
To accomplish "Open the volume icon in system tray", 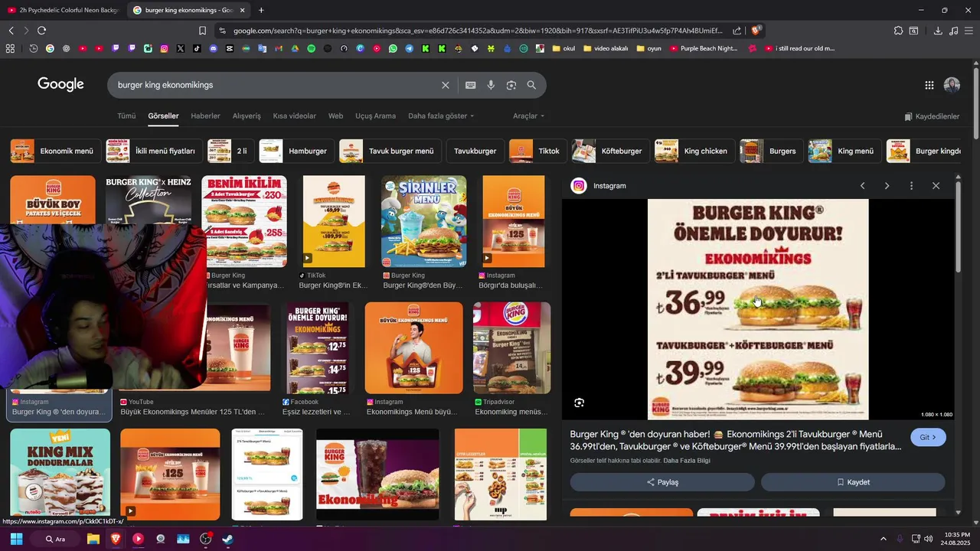I will pos(929,539).
